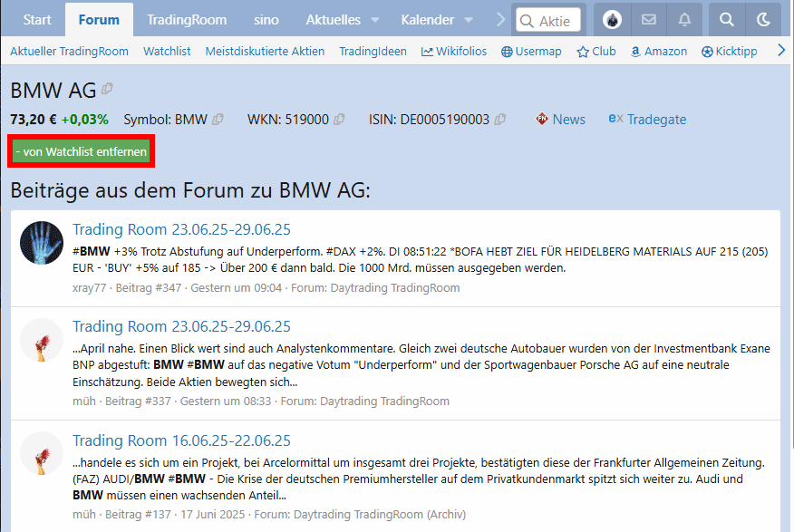Screen dimensions: 794x532
Task: Open the Amazon link
Action: 659,51
